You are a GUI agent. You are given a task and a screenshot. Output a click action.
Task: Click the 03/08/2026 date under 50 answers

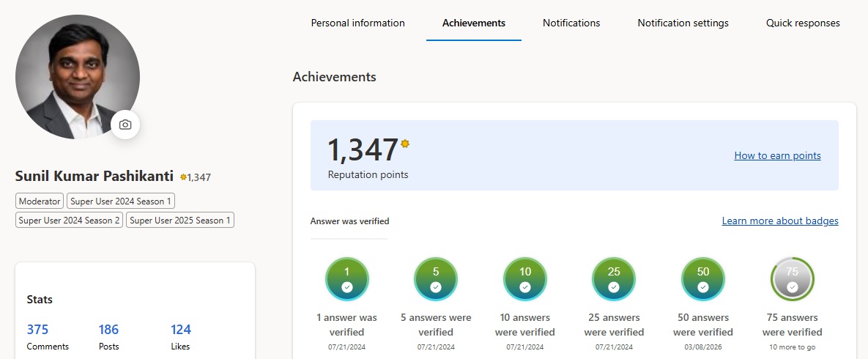tap(703, 347)
